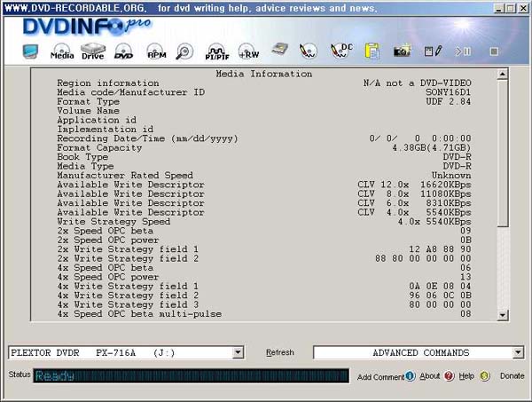
Task: Take a screenshot with the camera icon
Action: (x=403, y=51)
